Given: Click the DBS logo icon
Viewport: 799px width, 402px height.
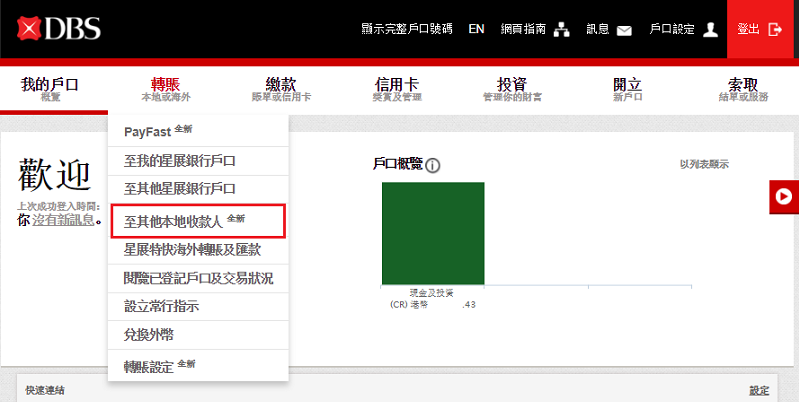Looking at the screenshot, I should [30, 30].
